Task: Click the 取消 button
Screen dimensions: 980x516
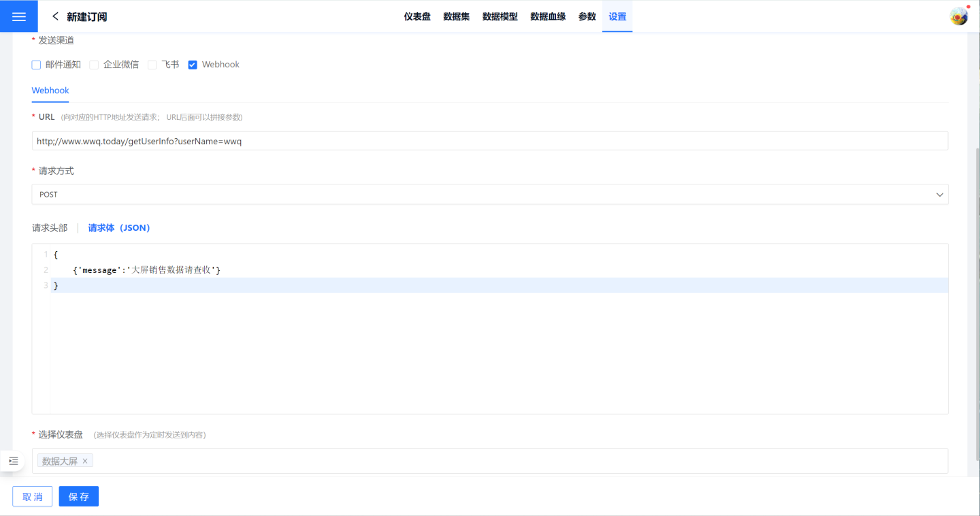Action: point(33,497)
